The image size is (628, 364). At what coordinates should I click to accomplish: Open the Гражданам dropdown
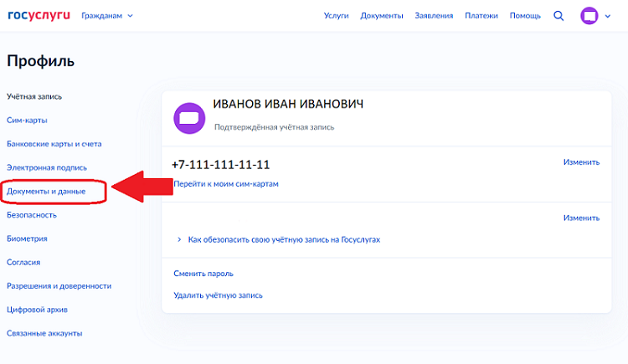pos(107,16)
